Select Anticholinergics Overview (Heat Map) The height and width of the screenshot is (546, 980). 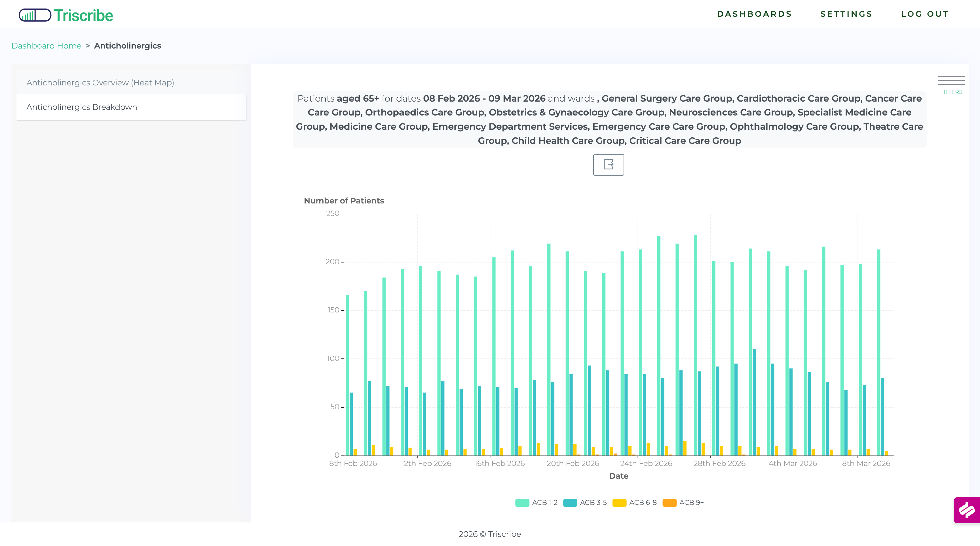point(100,82)
